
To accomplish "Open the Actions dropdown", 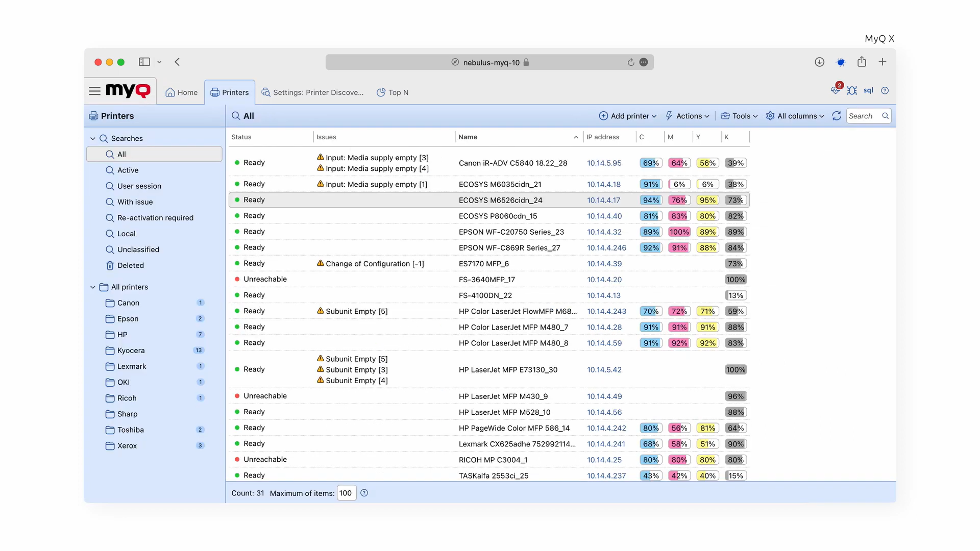I will pos(687,116).
